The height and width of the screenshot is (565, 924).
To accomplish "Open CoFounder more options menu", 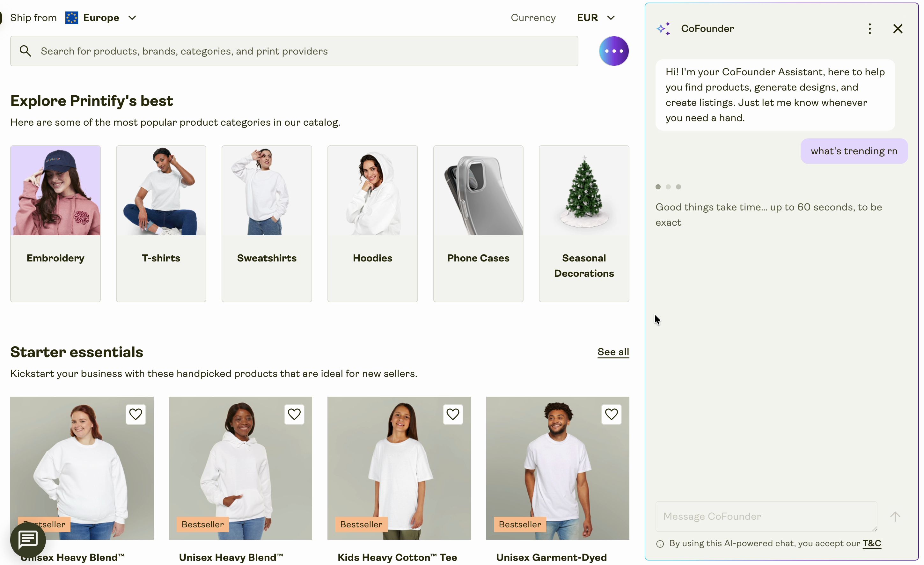I will coord(869,28).
